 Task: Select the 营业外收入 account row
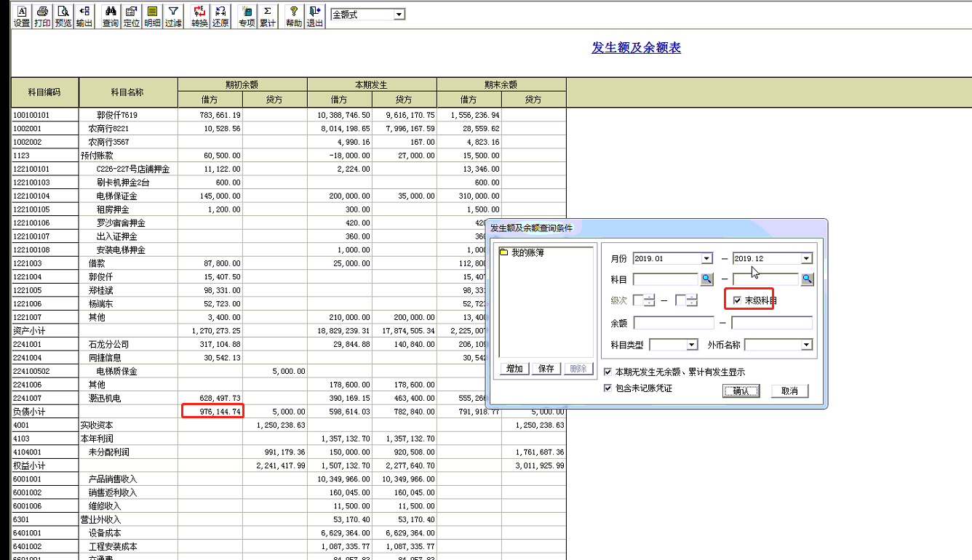pyautogui.click(x=288, y=519)
